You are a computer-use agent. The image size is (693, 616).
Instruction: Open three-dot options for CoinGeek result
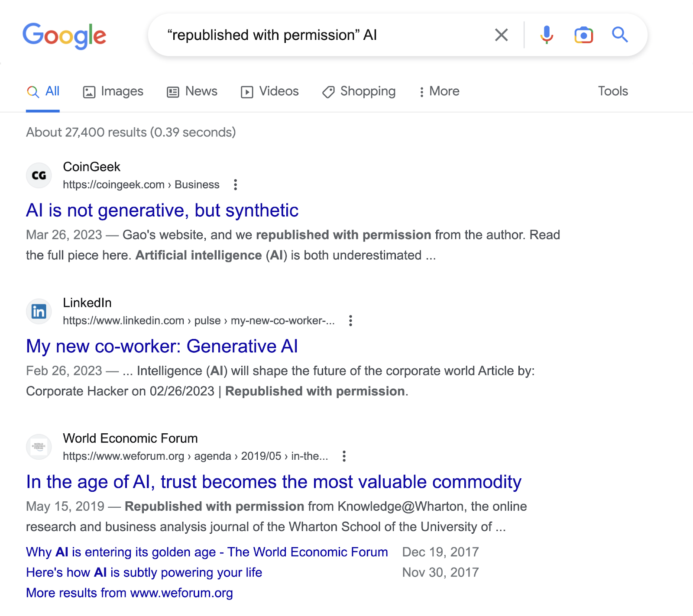[235, 185]
